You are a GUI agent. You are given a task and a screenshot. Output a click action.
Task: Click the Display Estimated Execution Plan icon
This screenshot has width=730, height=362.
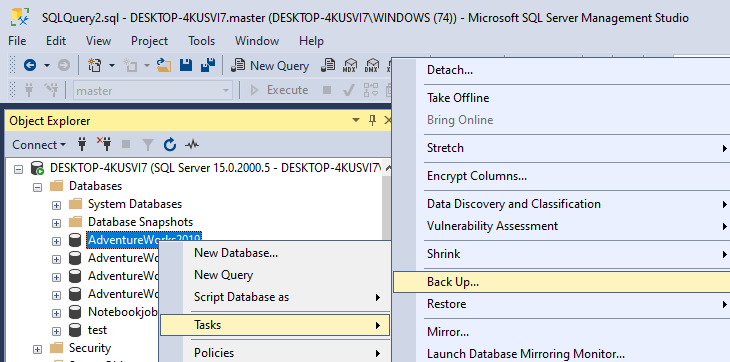click(x=371, y=90)
